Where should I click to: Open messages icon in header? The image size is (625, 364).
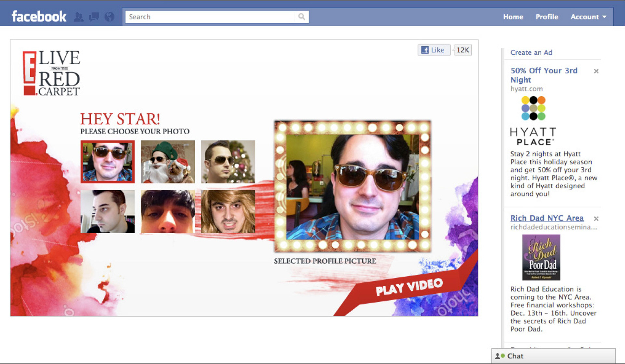[94, 17]
